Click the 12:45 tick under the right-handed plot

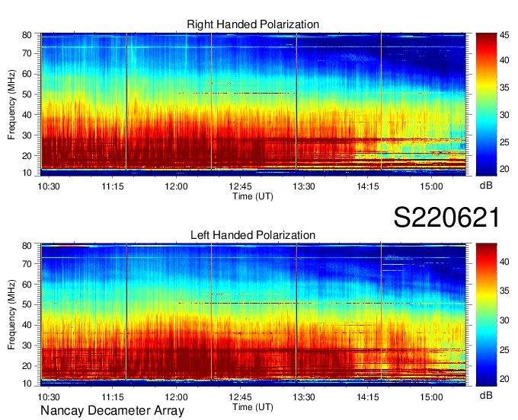click(240, 186)
